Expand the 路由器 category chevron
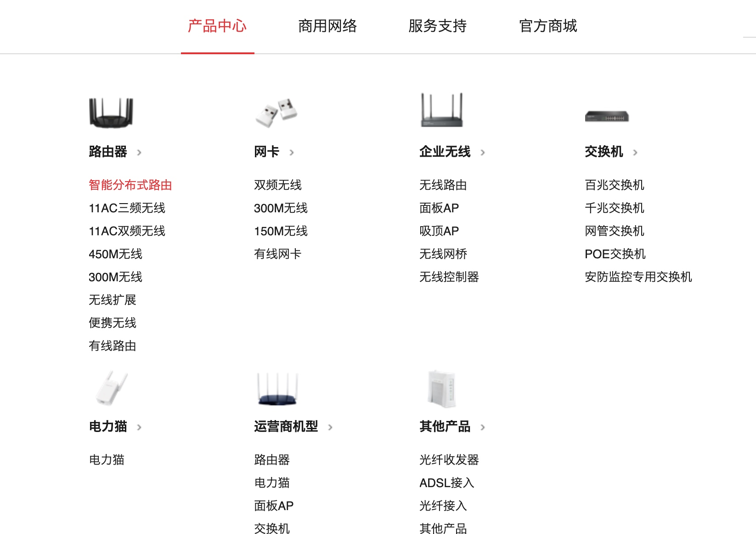 click(139, 153)
